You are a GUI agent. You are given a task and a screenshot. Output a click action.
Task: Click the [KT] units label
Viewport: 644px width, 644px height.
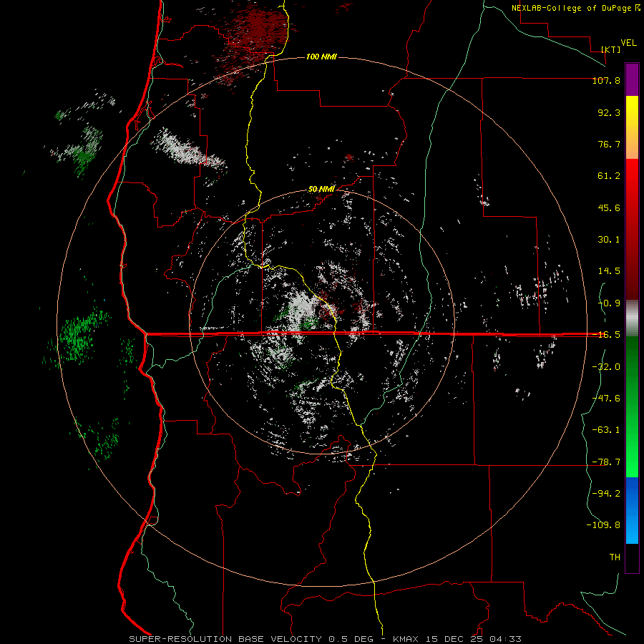pyautogui.click(x=611, y=49)
